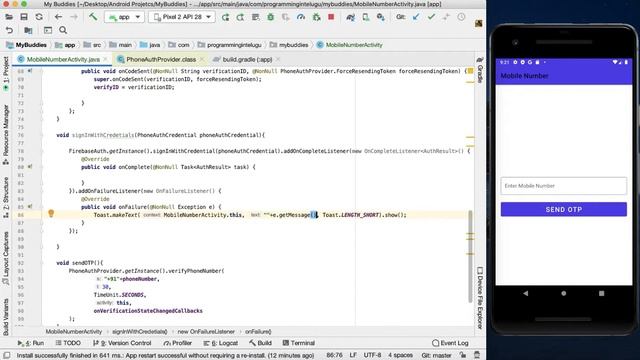Open the Profiler tool window
This screenshot has height=360, width=640.
click(178, 343)
